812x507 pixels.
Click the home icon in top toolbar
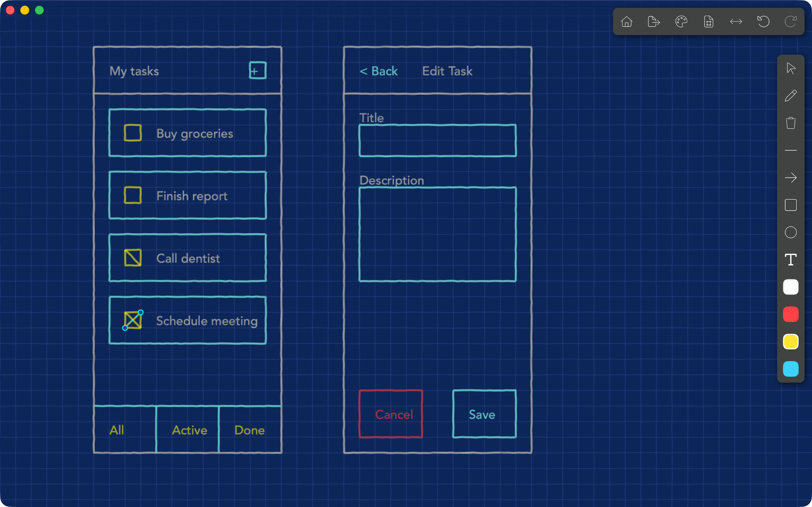coord(626,22)
